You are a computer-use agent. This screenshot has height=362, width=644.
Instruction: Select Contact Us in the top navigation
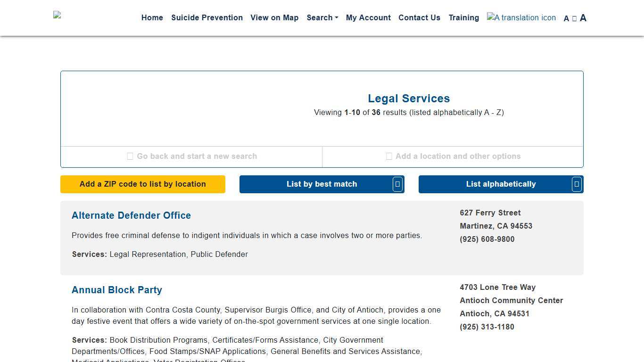419,18
